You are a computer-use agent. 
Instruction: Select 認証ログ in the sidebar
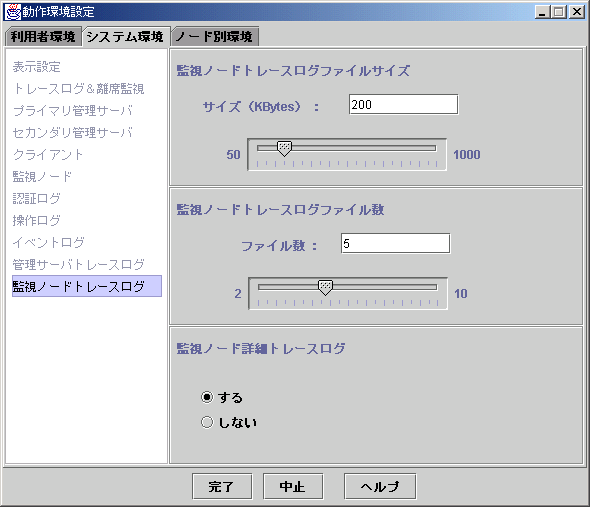pyautogui.click(x=36, y=198)
